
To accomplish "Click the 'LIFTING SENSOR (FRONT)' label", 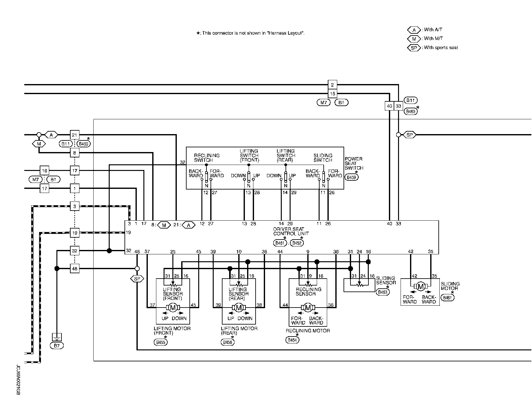I will pos(172,294).
